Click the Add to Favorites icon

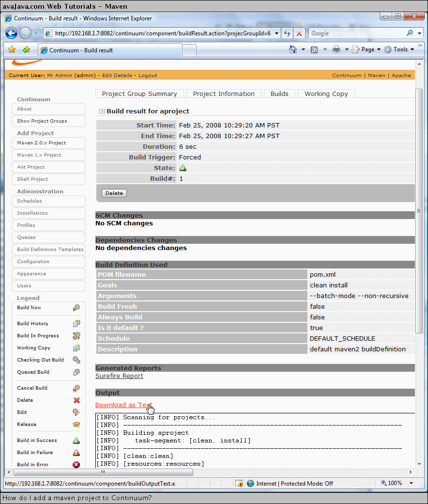(x=26, y=50)
